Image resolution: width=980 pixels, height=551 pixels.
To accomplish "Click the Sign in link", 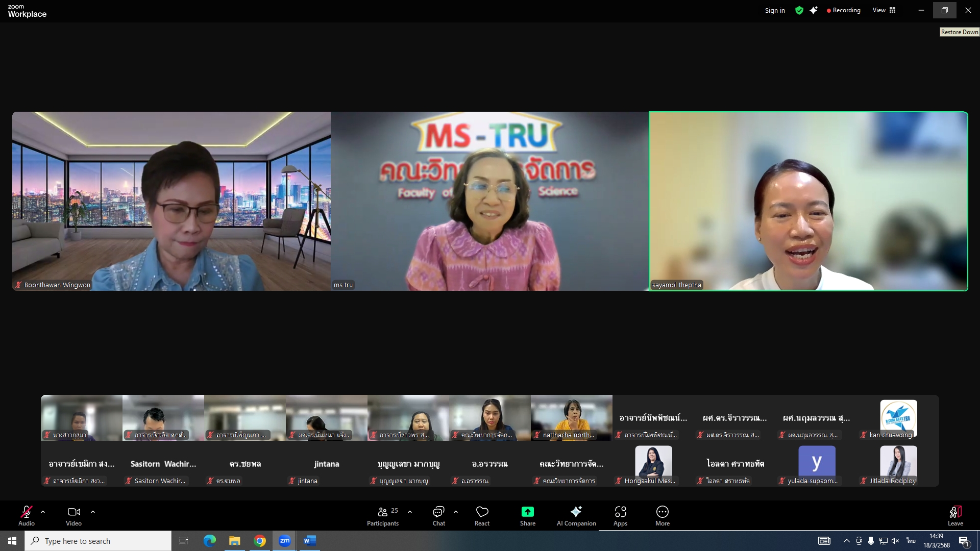I will pyautogui.click(x=774, y=10).
